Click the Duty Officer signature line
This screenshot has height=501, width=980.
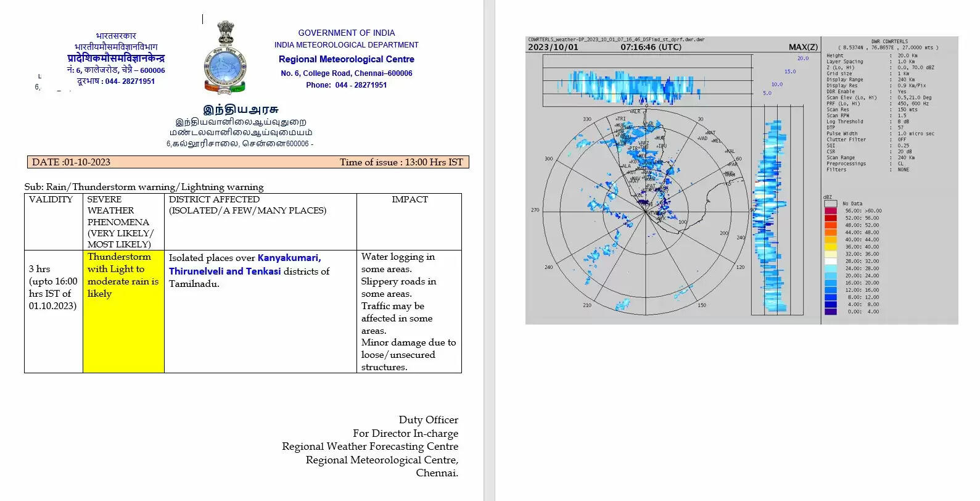(x=428, y=420)
